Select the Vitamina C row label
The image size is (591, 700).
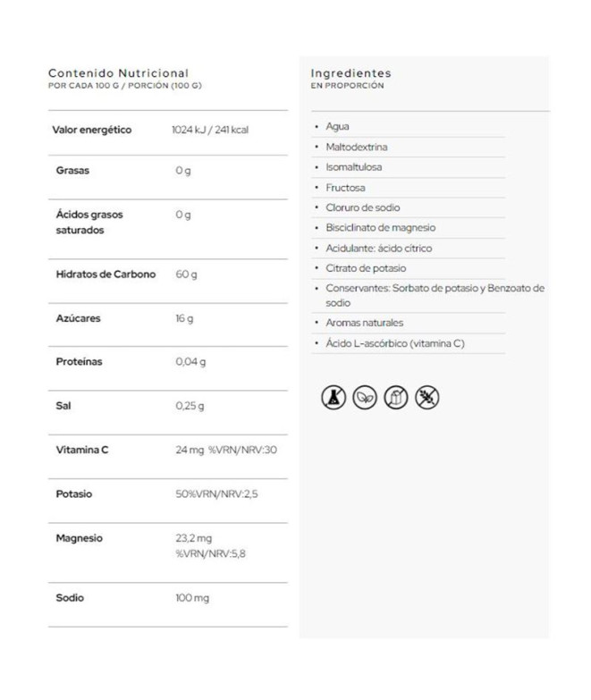[x=82, y=450]
